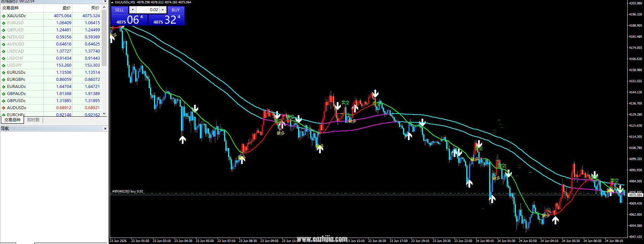Click the arrow icon next to USDJPY
This screenshot has width=644, height=244.
(4, 65)
